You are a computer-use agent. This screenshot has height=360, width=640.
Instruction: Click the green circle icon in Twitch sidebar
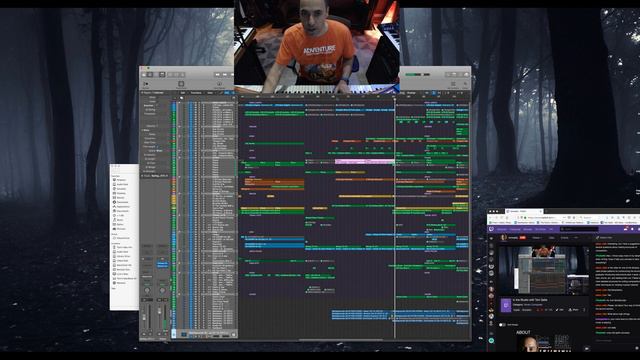(x=491, y=340)
